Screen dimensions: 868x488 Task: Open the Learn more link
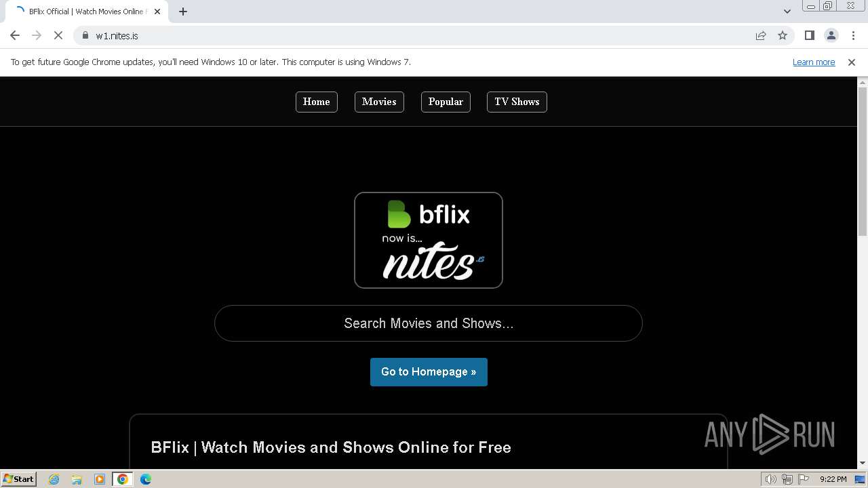point(814,62)
